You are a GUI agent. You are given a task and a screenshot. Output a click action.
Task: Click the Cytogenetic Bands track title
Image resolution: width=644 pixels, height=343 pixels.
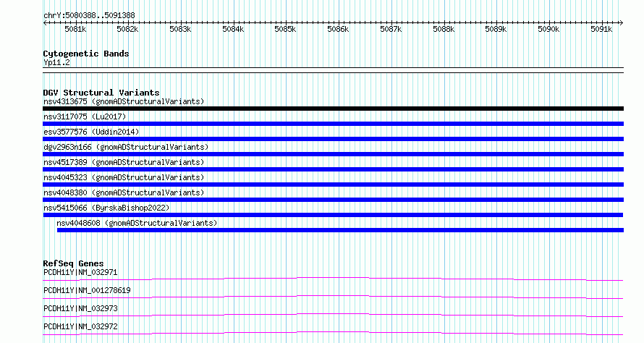pos(86,54)
